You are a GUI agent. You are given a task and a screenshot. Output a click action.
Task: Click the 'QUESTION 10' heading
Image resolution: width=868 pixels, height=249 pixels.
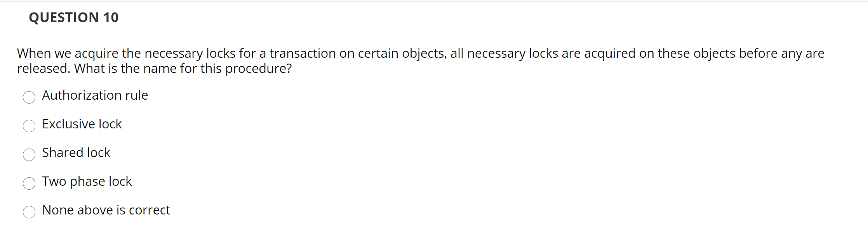[x=73, y=17]
